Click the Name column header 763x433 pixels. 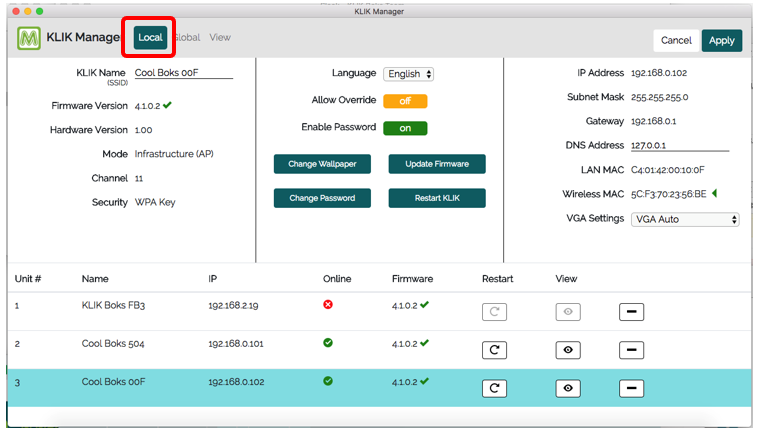click(95, 279)
